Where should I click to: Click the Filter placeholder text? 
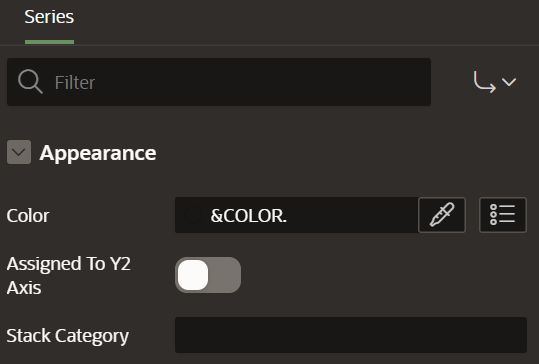(x=75, y=82)
